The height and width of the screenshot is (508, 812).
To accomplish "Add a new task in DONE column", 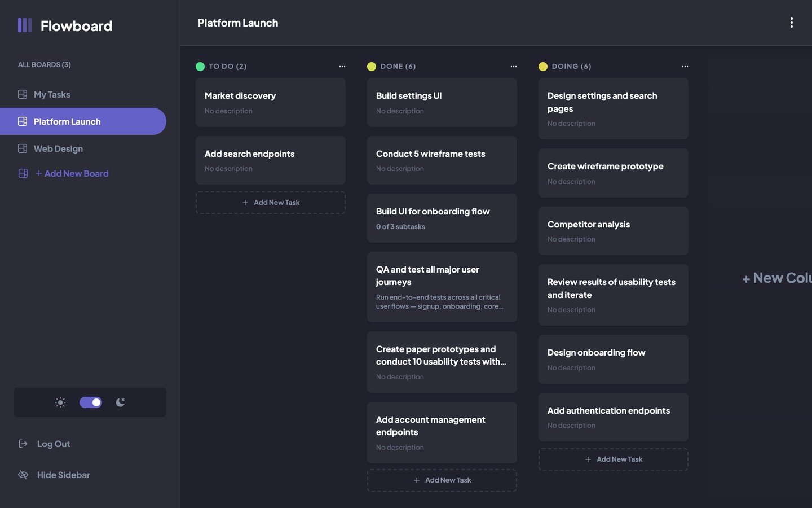I will 442,480.
